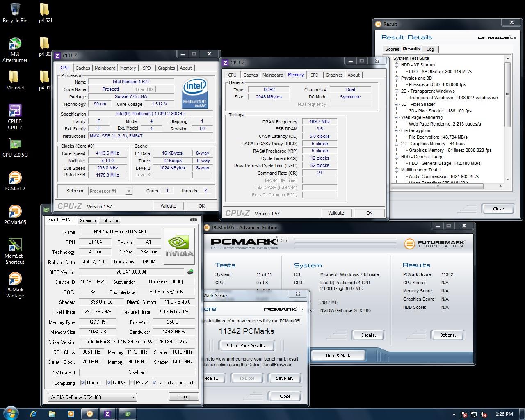Check the PhysX computing checkbox

click(132, 383)
